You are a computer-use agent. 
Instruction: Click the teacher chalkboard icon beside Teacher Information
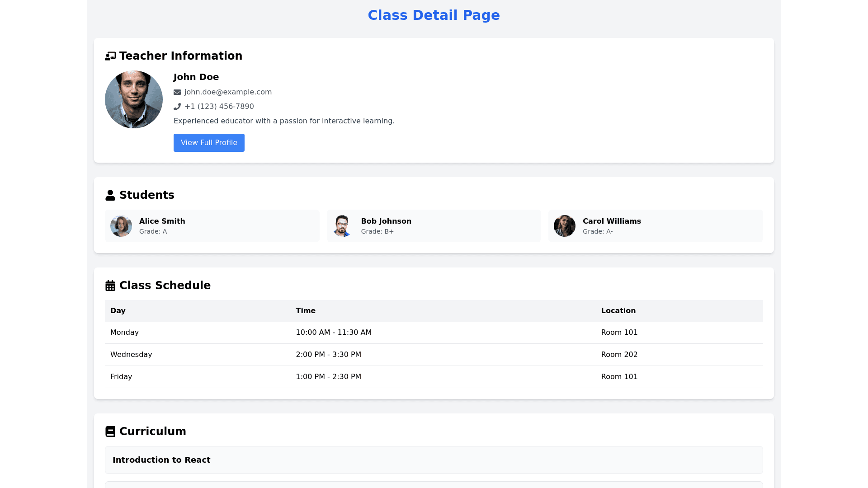pos(110,56)
